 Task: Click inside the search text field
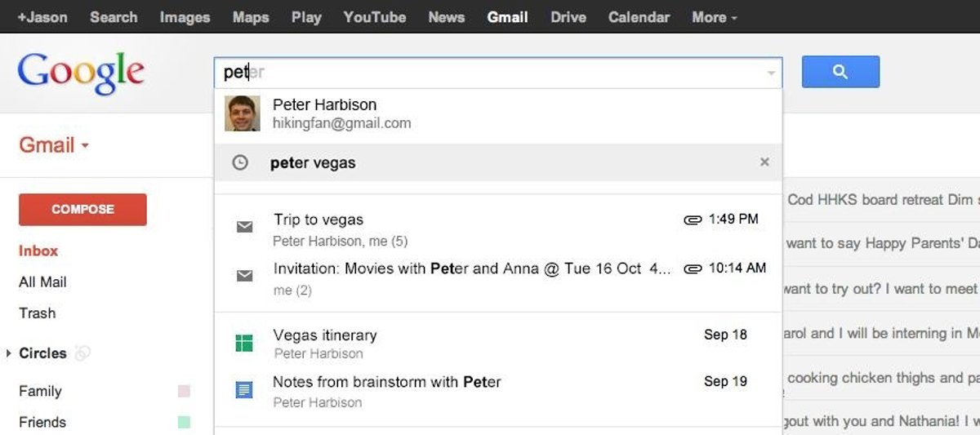(x=490, y=73)
